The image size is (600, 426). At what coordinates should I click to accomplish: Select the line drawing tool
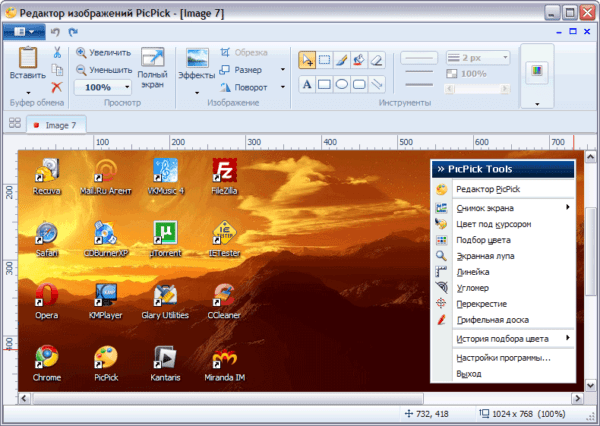click(376, 84)
